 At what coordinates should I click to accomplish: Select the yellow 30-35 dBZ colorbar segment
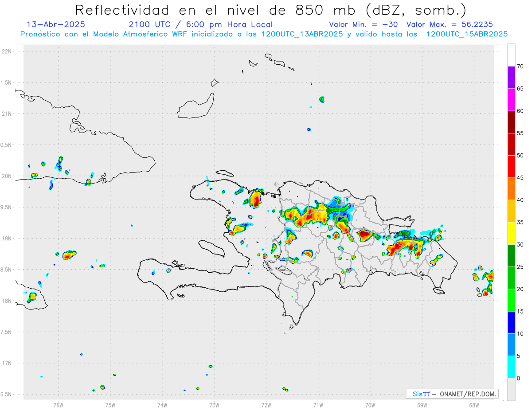click(511, 233)
